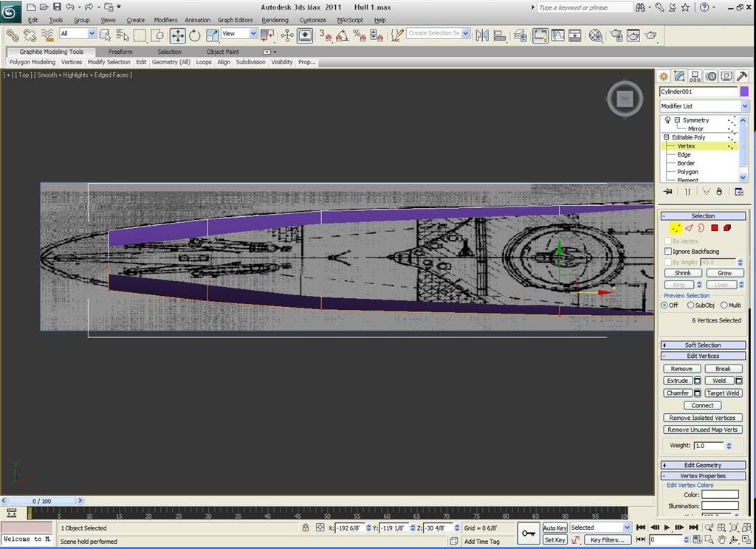The width and height of the screenshot is (756, 549).
Task: Click the Target Weld button
Action: pyautogui.click(x=723, y=393)
